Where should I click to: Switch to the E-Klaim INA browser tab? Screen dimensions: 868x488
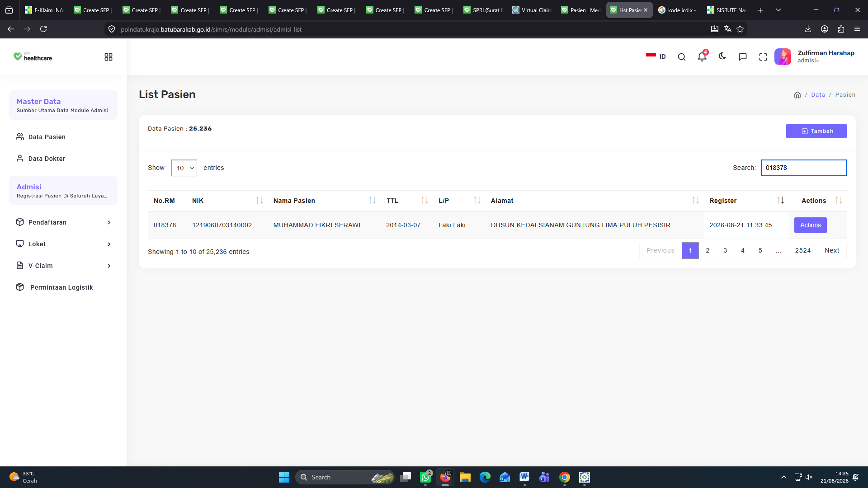pyautogui.click(x=44, y=10)
